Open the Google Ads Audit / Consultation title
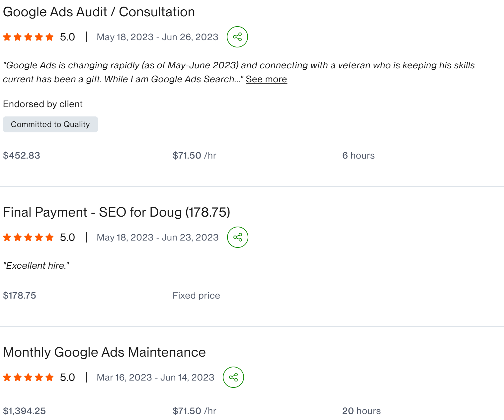 99,12
